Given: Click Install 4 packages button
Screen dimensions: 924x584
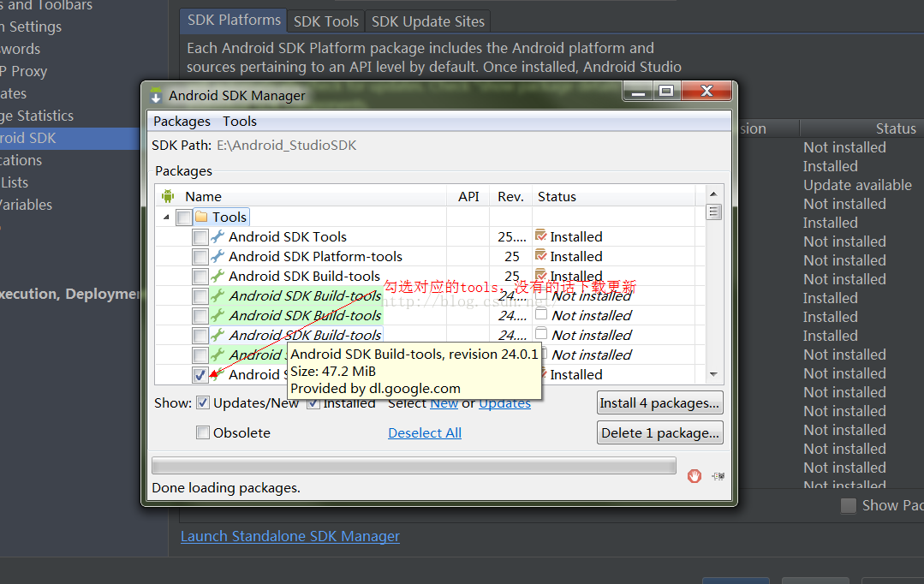Looking at the screenshot, I should pyautogui.click(x=659, y=403).
